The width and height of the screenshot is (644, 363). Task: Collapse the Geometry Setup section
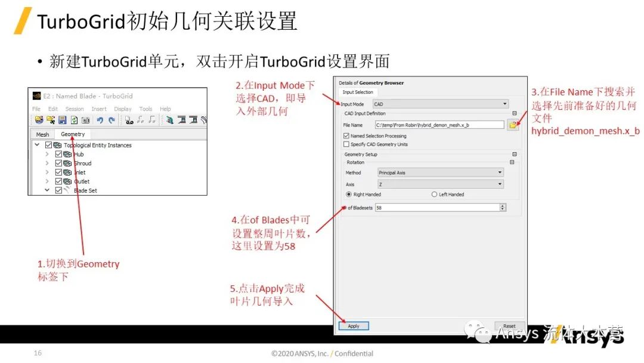(x=514, y=154)
